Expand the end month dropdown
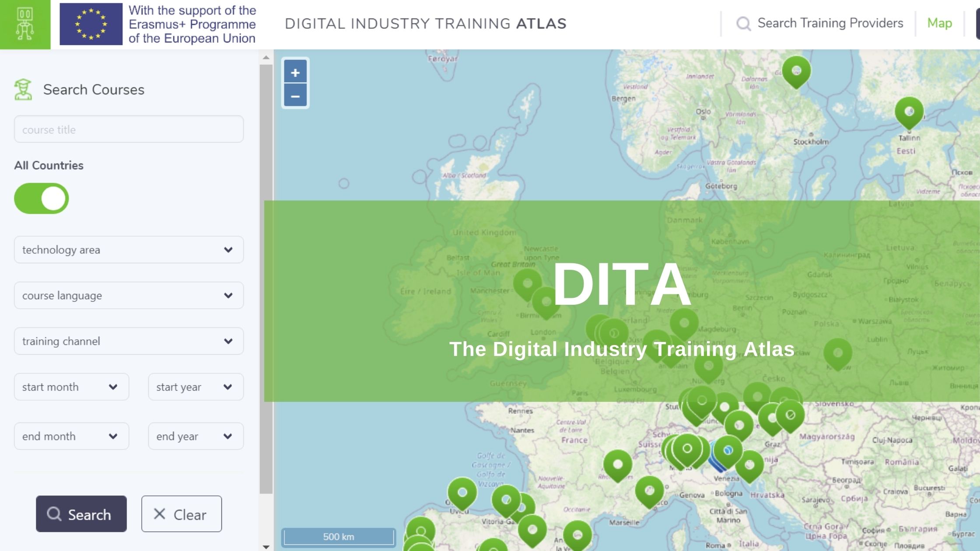Screen dimensions: 980x551 [x=71, y=436]
